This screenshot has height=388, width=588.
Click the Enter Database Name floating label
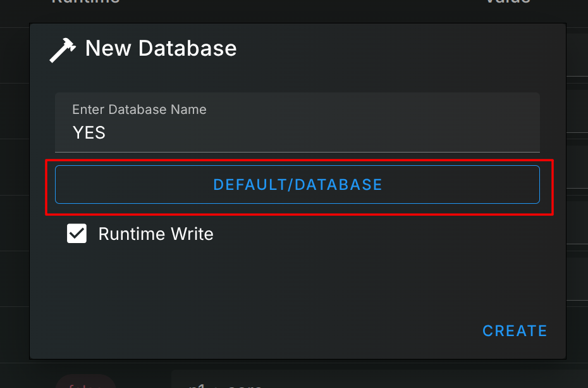pyautogui.click(x=139, y=110)
